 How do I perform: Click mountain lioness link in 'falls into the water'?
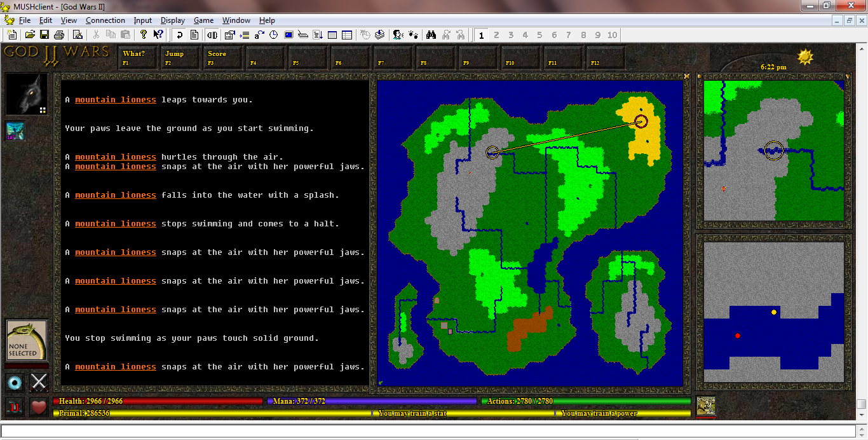point(116,195)
